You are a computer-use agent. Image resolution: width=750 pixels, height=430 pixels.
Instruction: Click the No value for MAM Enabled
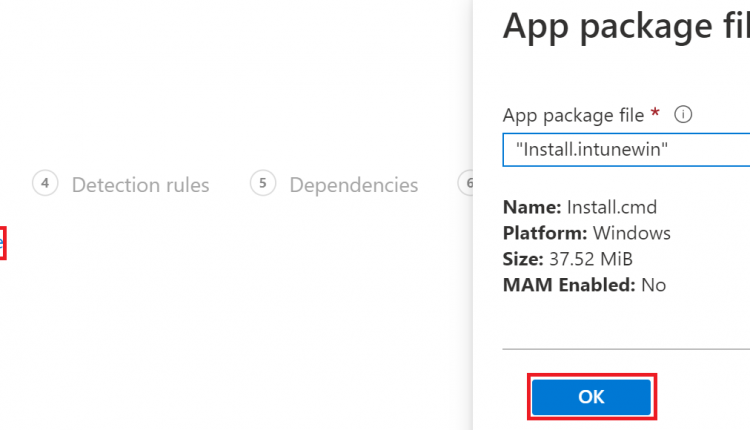tap(653, 286)
